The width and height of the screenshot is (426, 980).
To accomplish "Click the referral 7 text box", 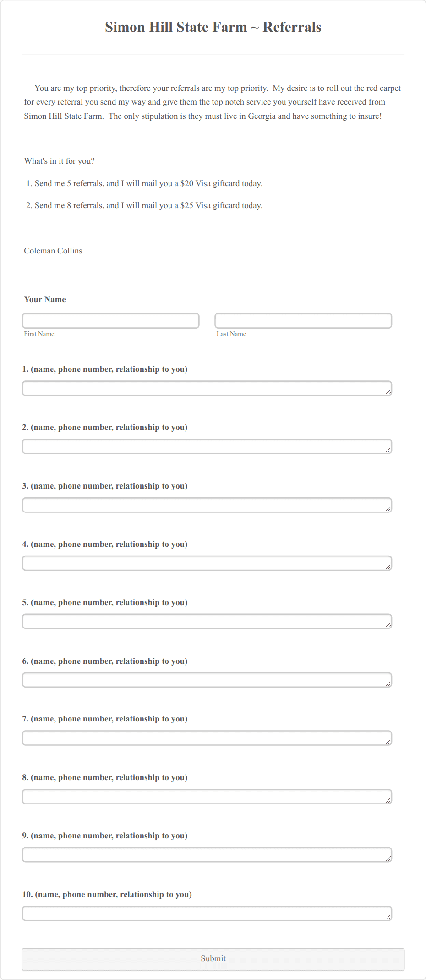I will tap(206, 738).
